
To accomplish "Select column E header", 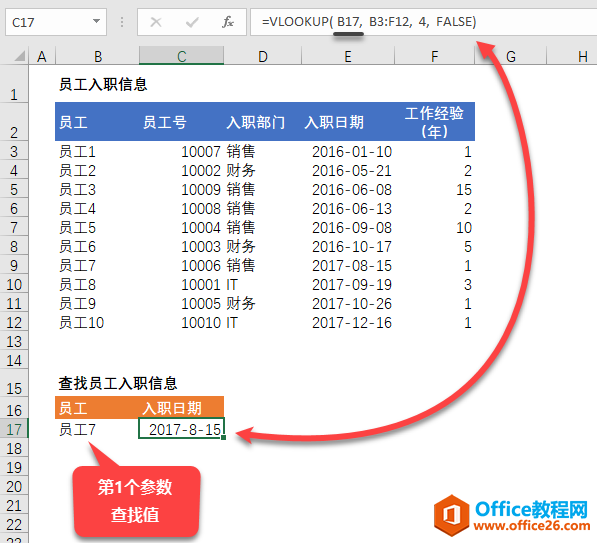I will 348,57.
